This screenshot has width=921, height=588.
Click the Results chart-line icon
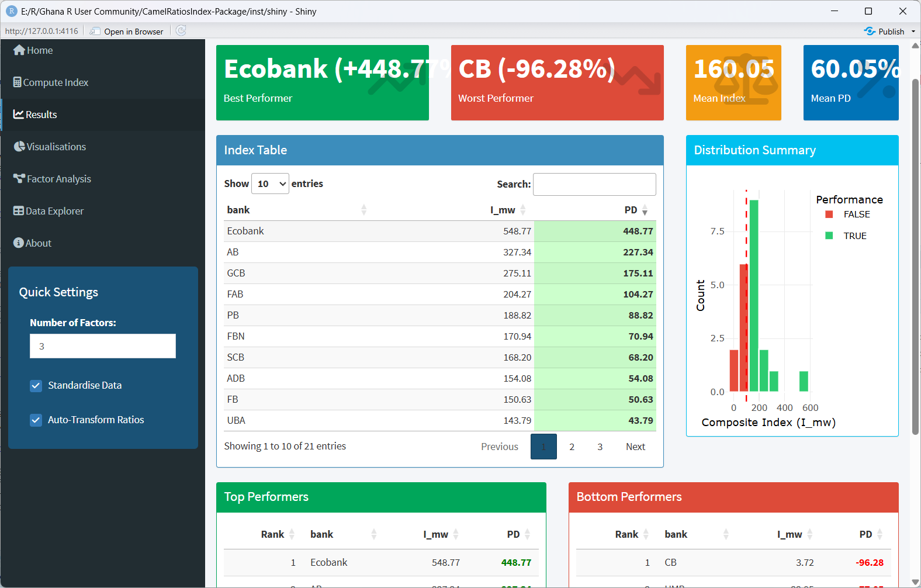19,115
